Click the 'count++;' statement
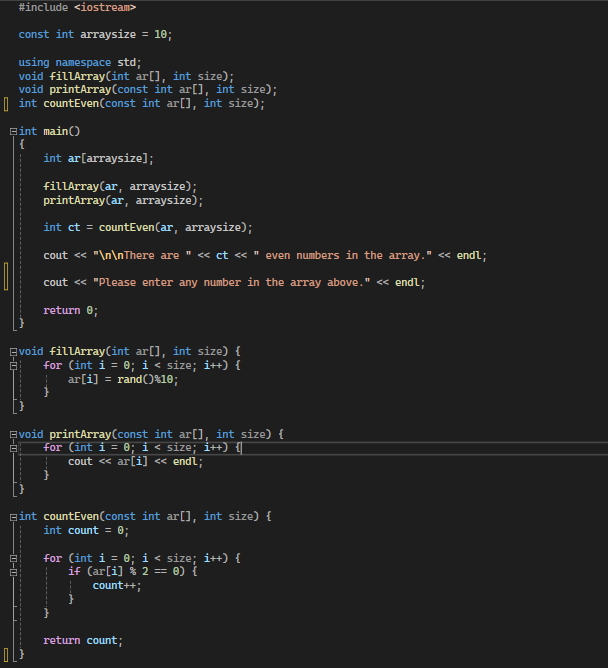This screenshot has height=668, width=608. click(x=117, y=586)
